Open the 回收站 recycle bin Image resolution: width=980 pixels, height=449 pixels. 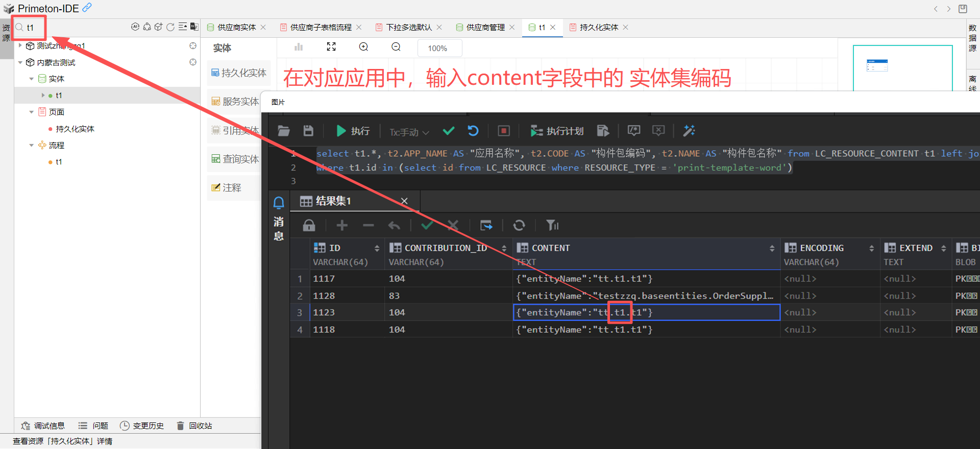coord(194,426)
